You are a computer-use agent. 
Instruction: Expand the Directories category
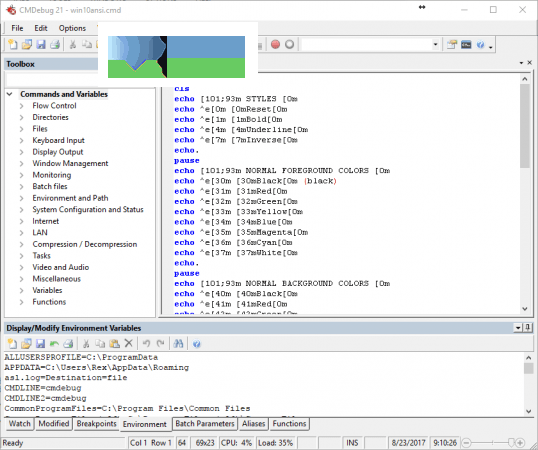pyautogui.click(x=21, y=117)
